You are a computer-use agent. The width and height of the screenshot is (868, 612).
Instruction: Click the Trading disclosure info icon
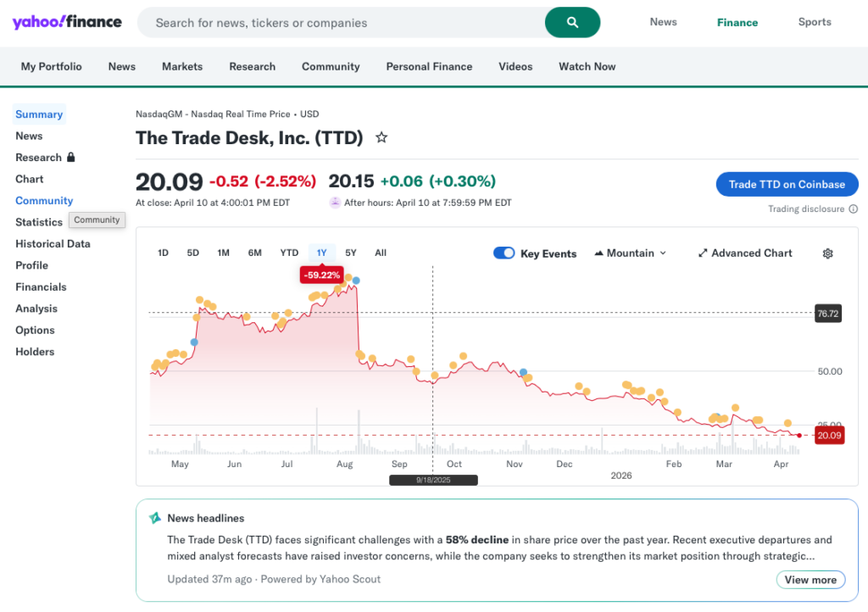point(853,209)
